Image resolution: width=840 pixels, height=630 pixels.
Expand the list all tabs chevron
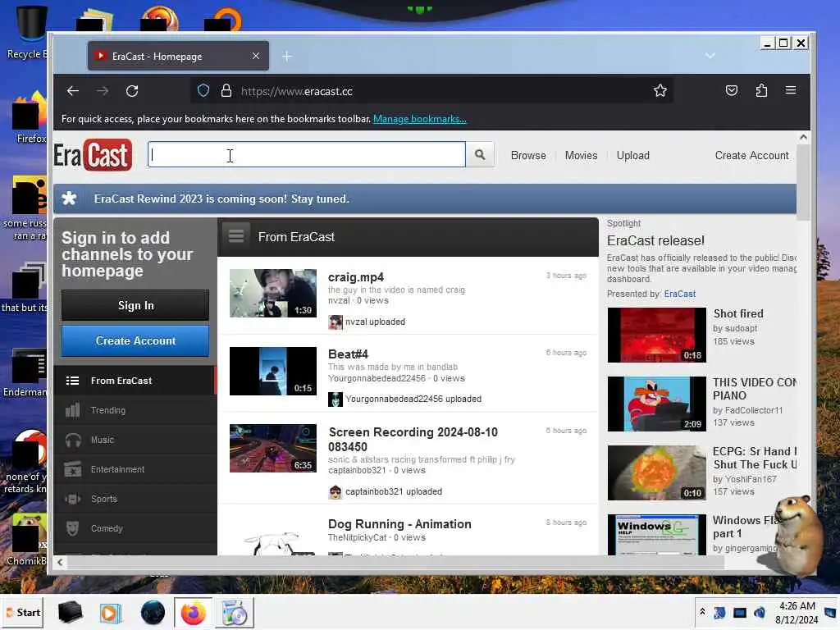tap(710, 56)
